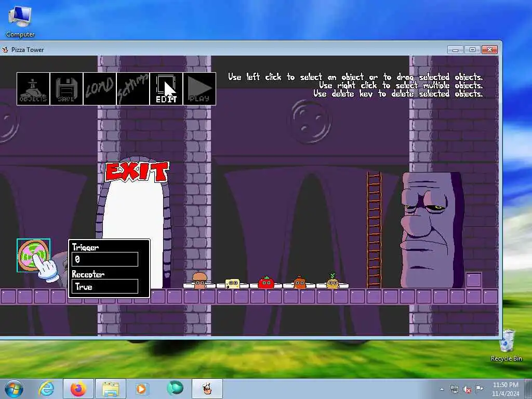This screenshot has width=532, height=399.
Task: Open Windows Media Player from taskbar
Action: (x=141, y=389)
